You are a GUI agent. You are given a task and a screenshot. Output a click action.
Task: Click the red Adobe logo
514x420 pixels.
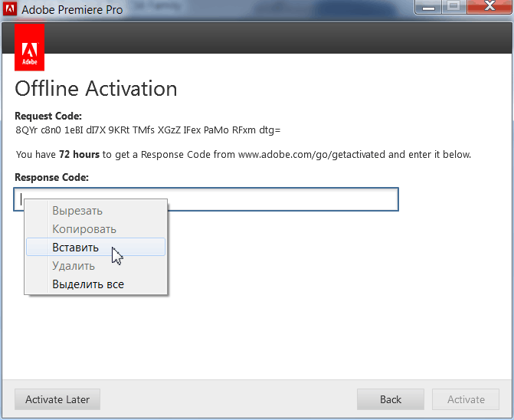click(30, 48)
